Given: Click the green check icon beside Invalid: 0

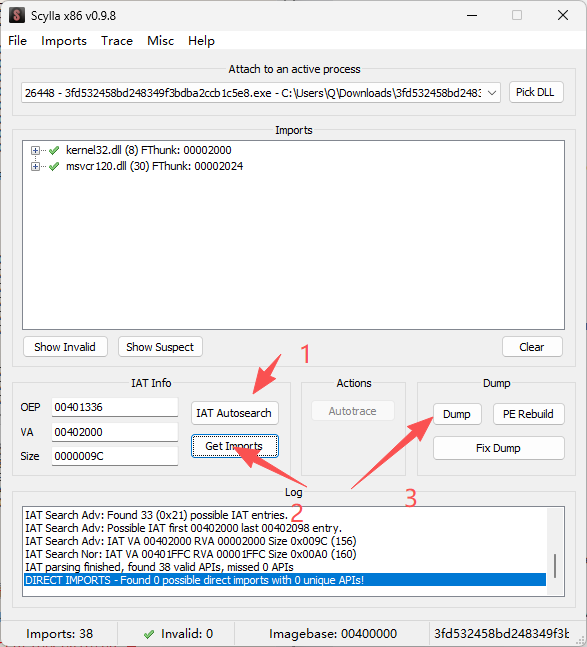Looking at the screenshot, I should pos(149,634).
